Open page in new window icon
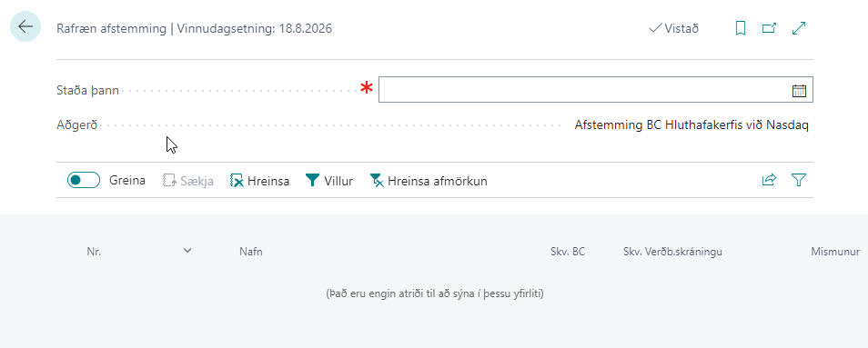The height and width of the screenshot is (348, 868). coord(769,28)
